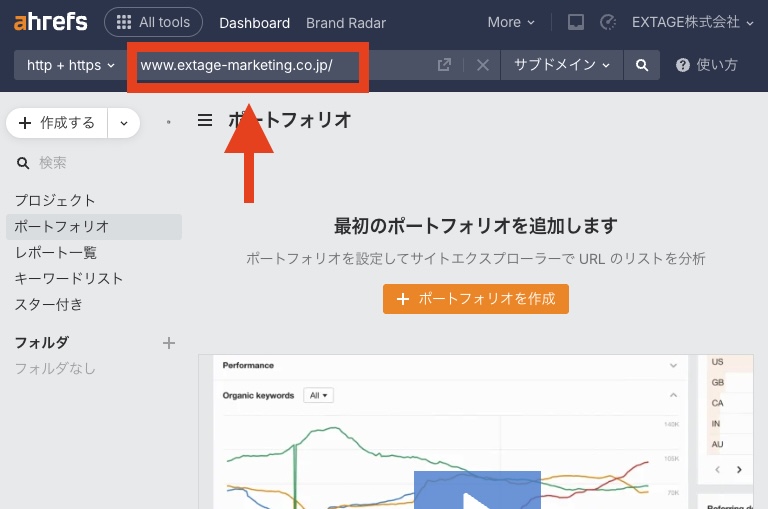768x509 pixels.
Task: Switch to the Brand Radar tab
Action: [345, 22]
